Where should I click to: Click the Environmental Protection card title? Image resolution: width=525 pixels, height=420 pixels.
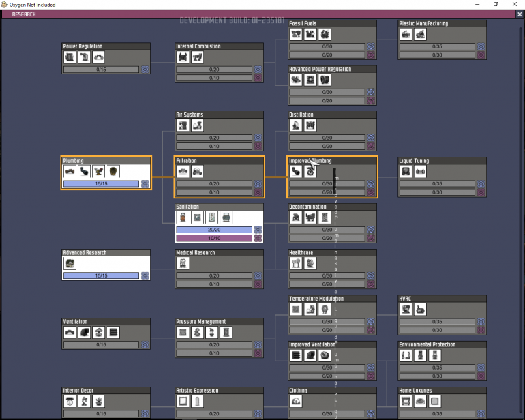pos(427,344)
